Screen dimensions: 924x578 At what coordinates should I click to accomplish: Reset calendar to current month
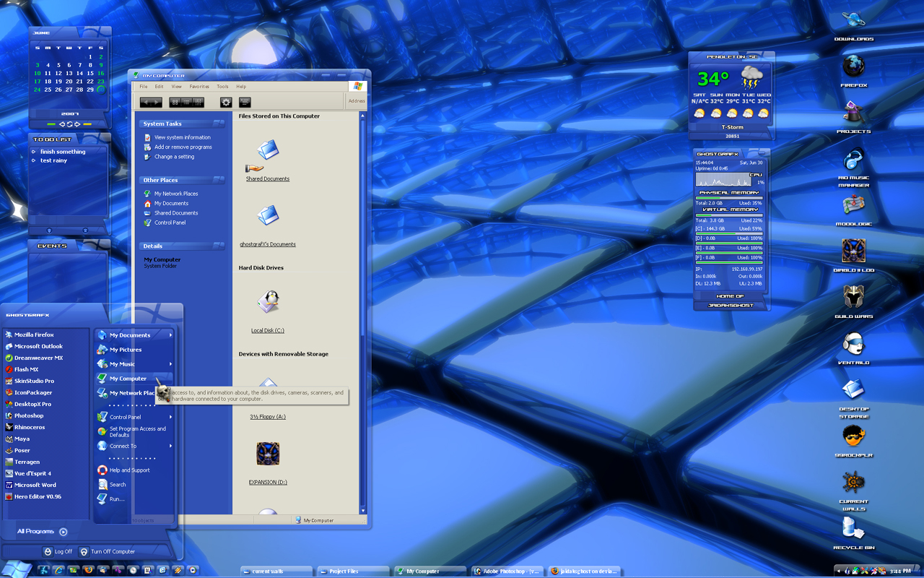70,124
